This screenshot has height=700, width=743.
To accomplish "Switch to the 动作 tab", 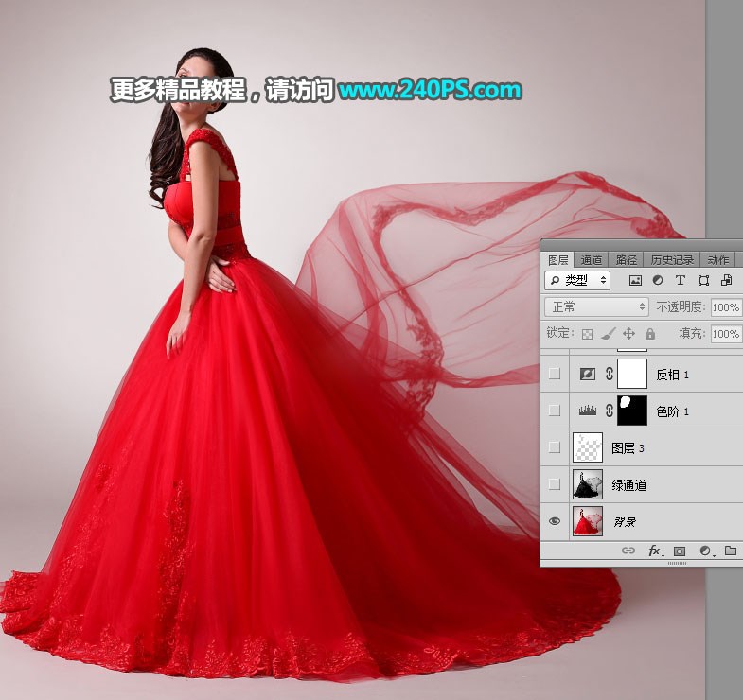I will point(717,260).
